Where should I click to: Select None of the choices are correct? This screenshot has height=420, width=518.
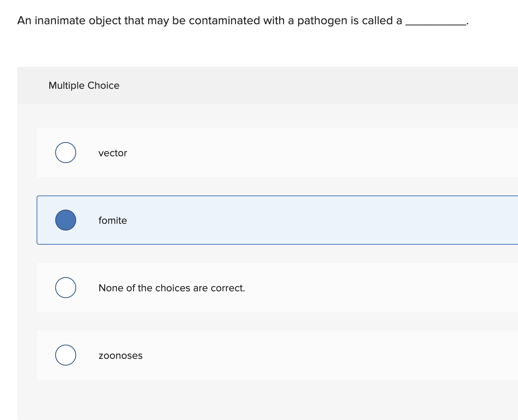pos(65,288)
